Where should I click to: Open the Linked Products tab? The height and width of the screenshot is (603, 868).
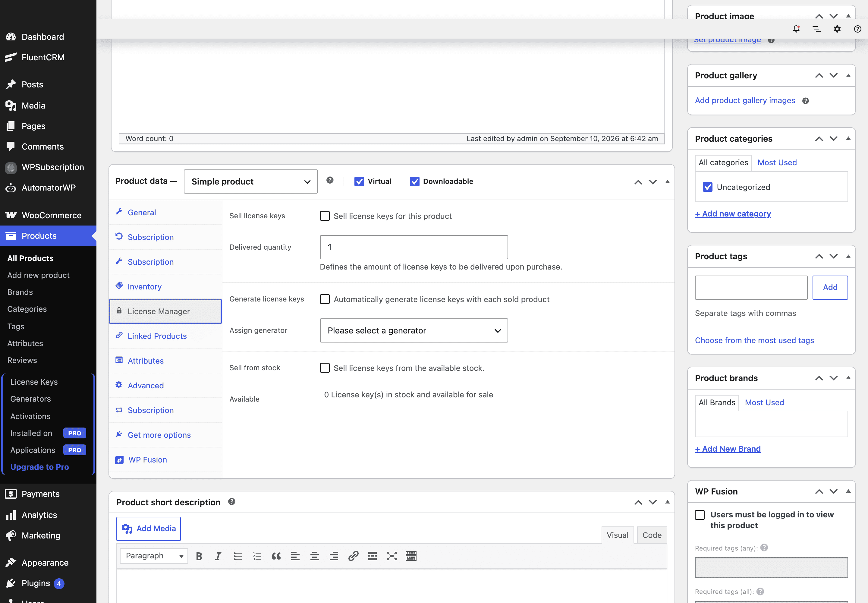pos(165,336)
